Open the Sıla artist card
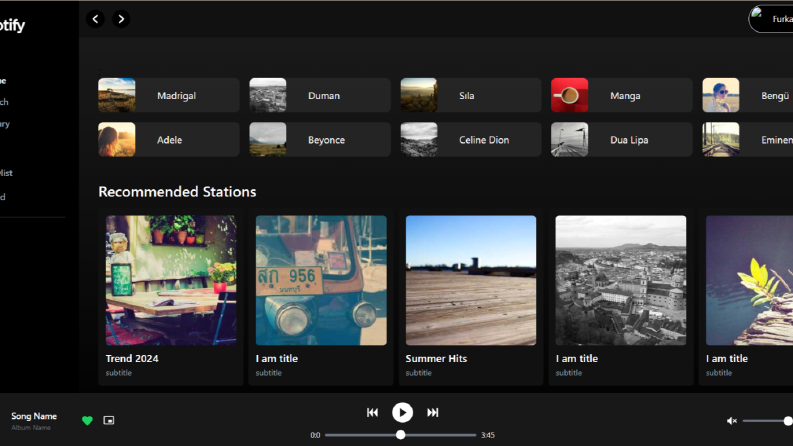This screenshot has height=446, width=793. click(x=471, y=95)
